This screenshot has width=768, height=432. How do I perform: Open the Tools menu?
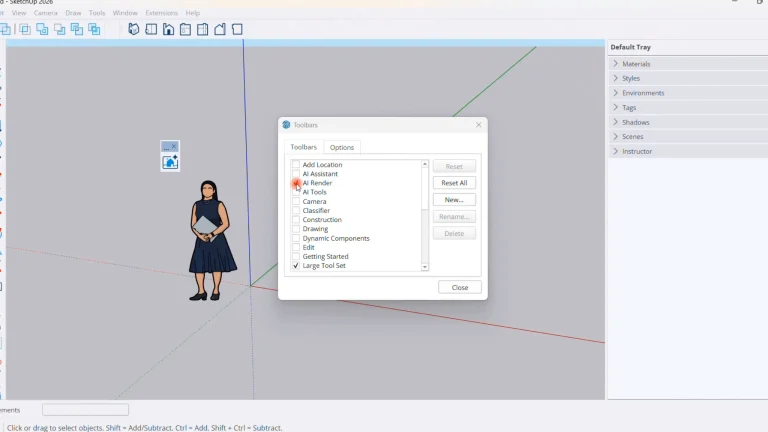click(97, 13)
